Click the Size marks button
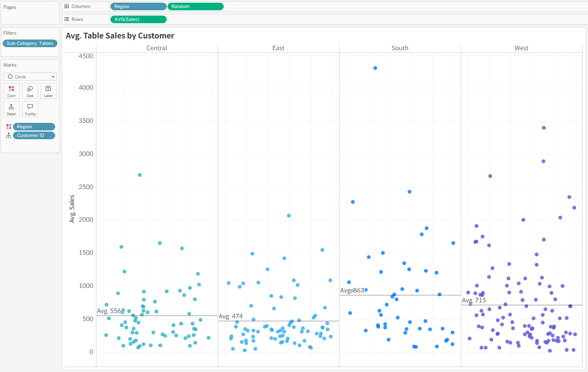Viewport: 588px width, 372px height. (30, 91)
